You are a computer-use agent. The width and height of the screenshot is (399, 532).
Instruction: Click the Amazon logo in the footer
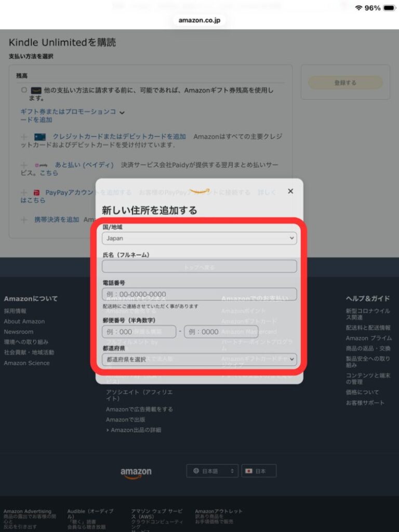tap(136, 472)
